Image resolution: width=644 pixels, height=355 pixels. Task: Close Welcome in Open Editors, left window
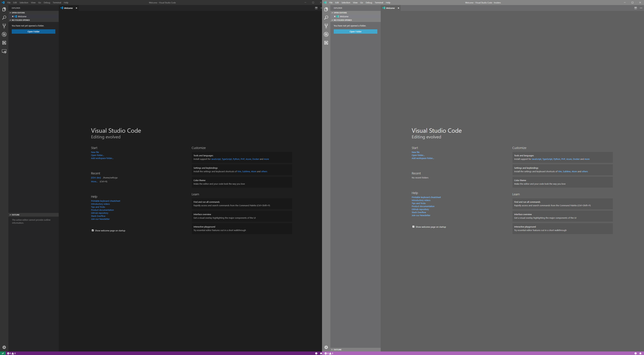13,16
